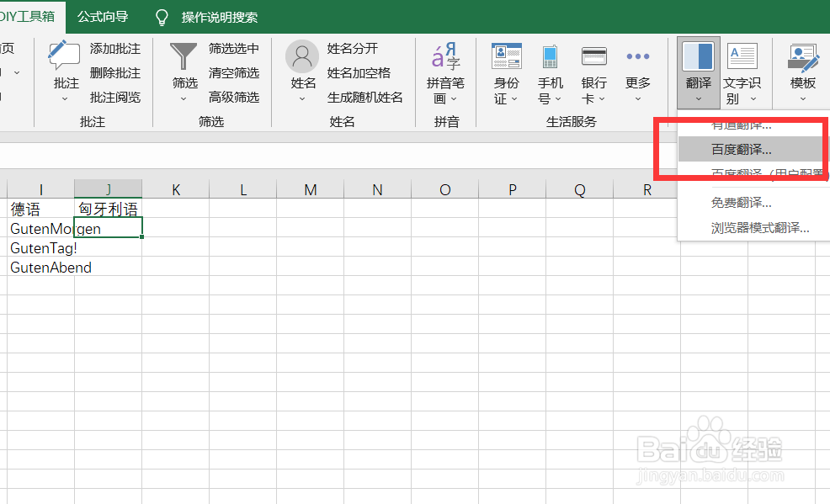Expand the 筛选 dropdown arrow
The height and width of the screenshot is (504, 830).
184,99
